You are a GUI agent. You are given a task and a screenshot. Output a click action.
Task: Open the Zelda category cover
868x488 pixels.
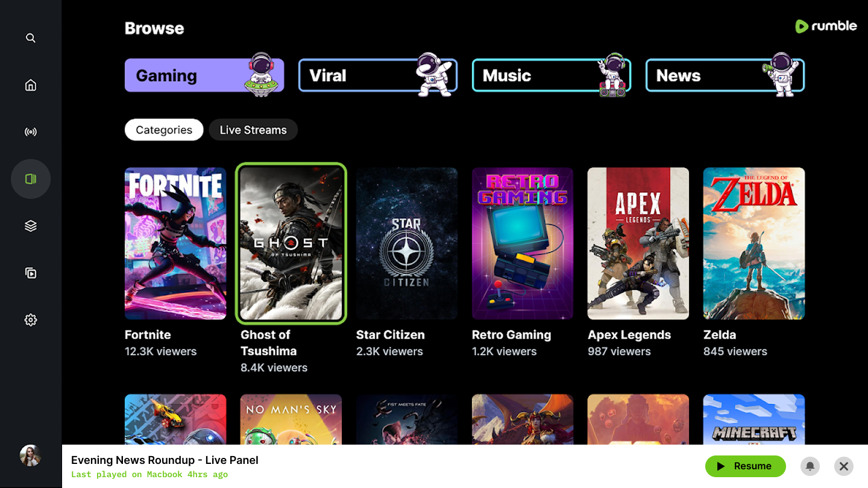point(754,243)
